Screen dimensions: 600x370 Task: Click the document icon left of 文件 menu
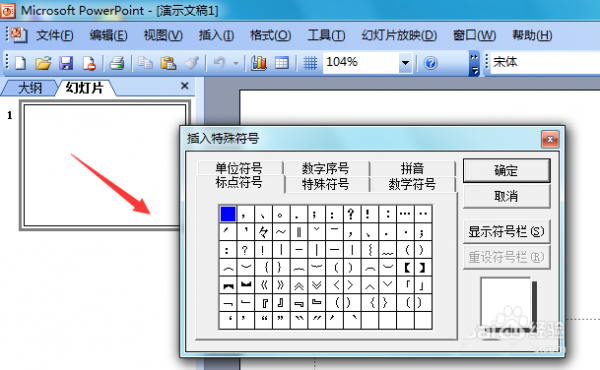(x=18, y=35)
